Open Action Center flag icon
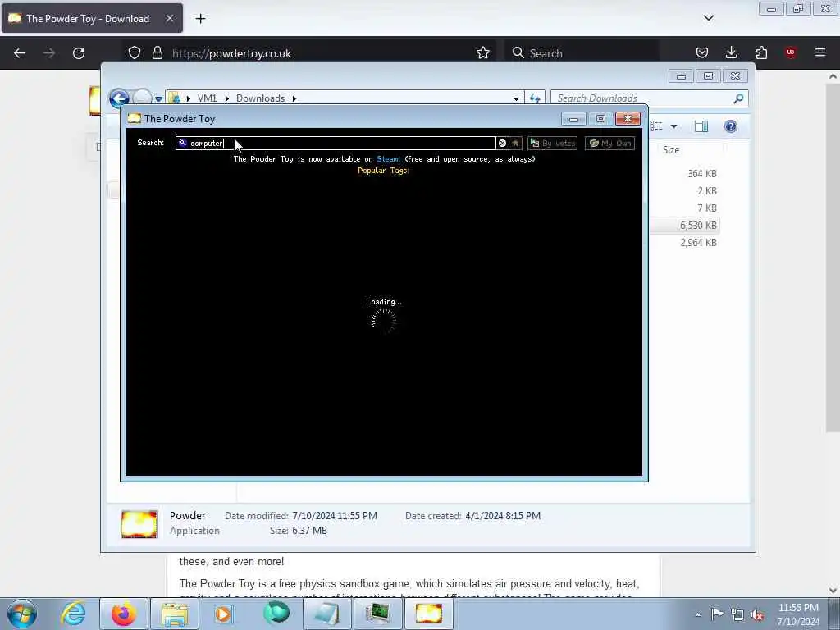The image size is (840, 630). [717, 614]
